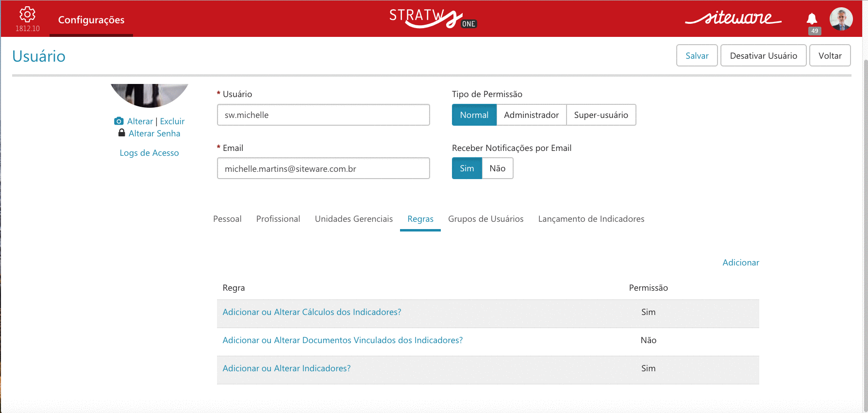868x413 pixels.
Task: Enable email notifications with Sim
Action: pos(467,168)
